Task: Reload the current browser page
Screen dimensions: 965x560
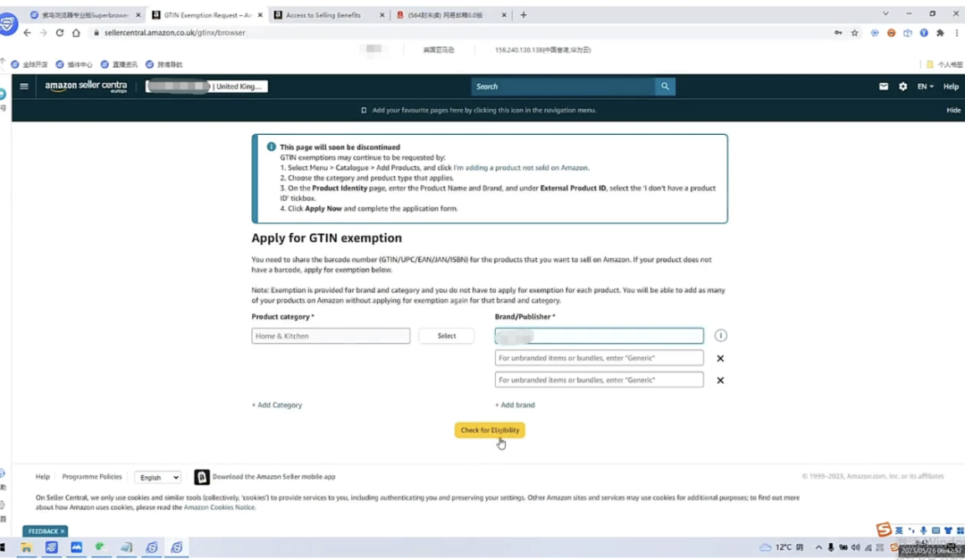Action: pos(60,33)
